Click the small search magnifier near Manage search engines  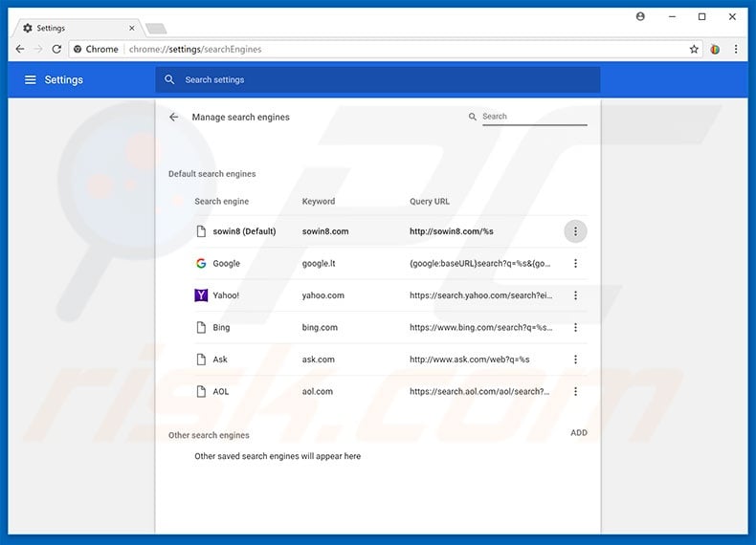click(473, 117)
